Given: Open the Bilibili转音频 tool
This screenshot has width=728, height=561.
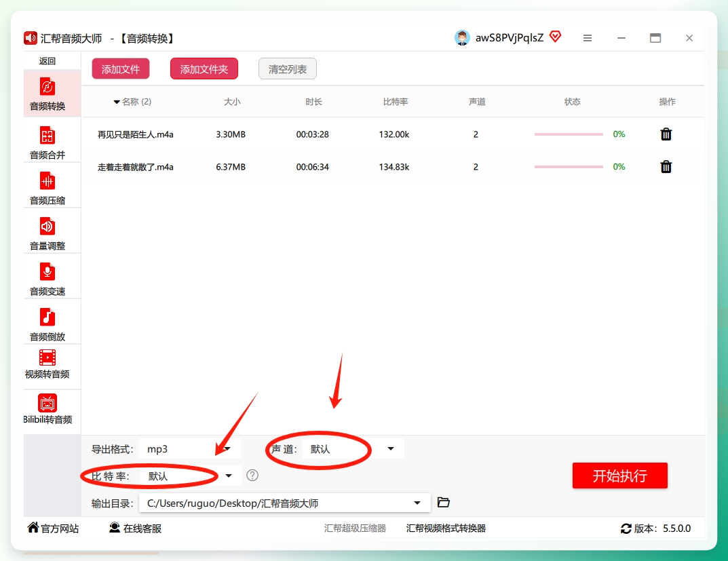Looking at the screenshot, I should pos(47,409).
